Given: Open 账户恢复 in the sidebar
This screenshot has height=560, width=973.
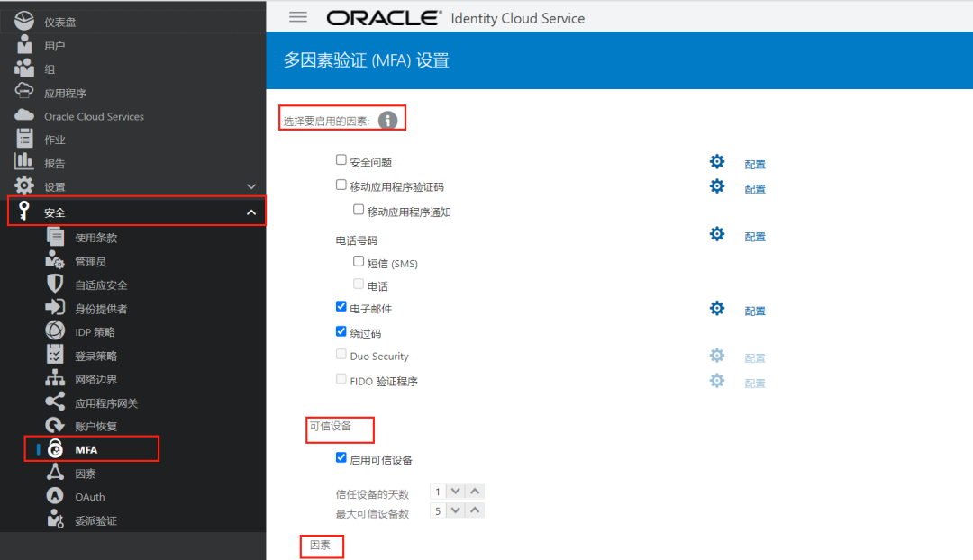Looking at the screenshot, I should (95, 427).
